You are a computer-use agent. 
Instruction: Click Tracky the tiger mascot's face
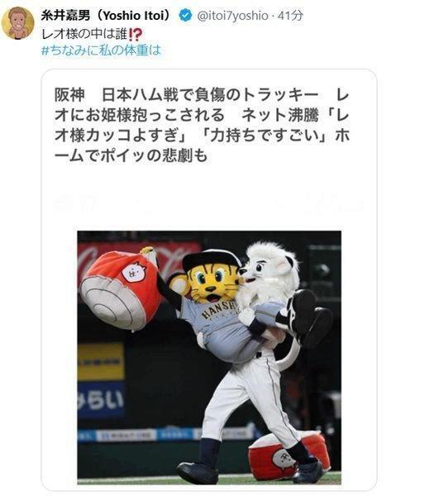point(212,284)
